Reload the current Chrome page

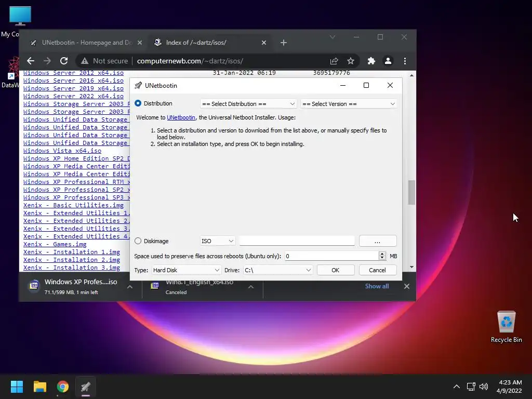pyautogui.click(x=64, y=61)
